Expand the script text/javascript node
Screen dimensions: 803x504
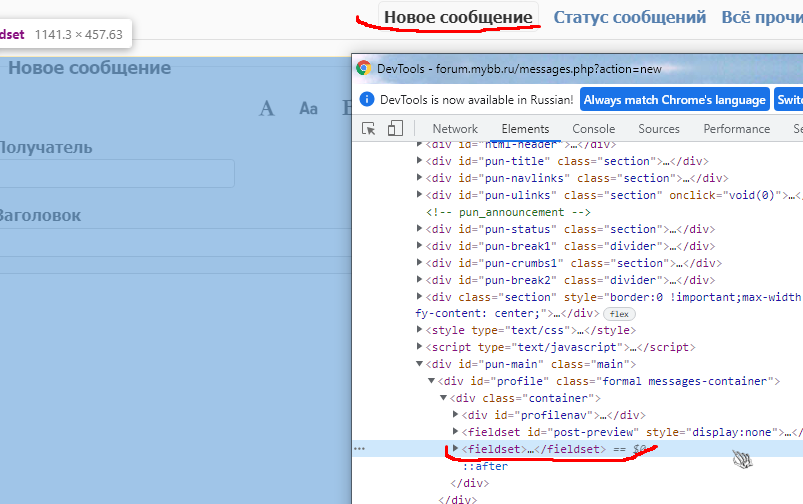[x=419, y=346]
